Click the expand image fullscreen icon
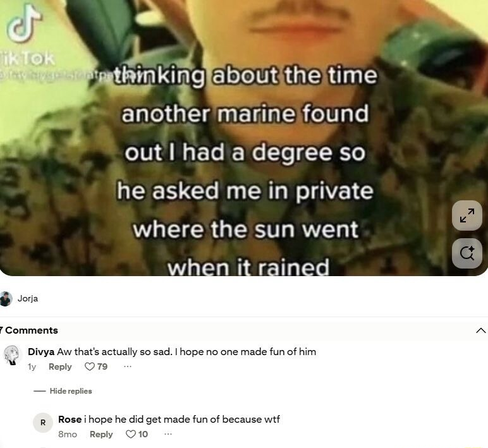Image resolution: width=488 pixels, height=448 pixels. [467, 215]
